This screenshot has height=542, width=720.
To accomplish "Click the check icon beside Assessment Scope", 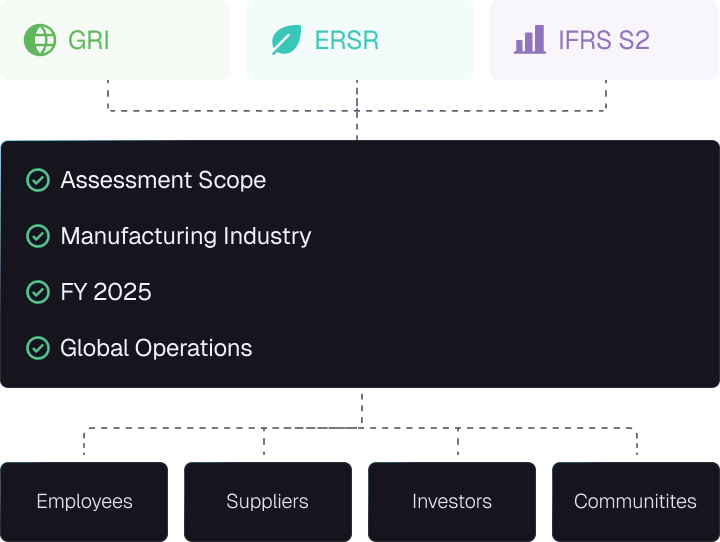I will (38, 180).
